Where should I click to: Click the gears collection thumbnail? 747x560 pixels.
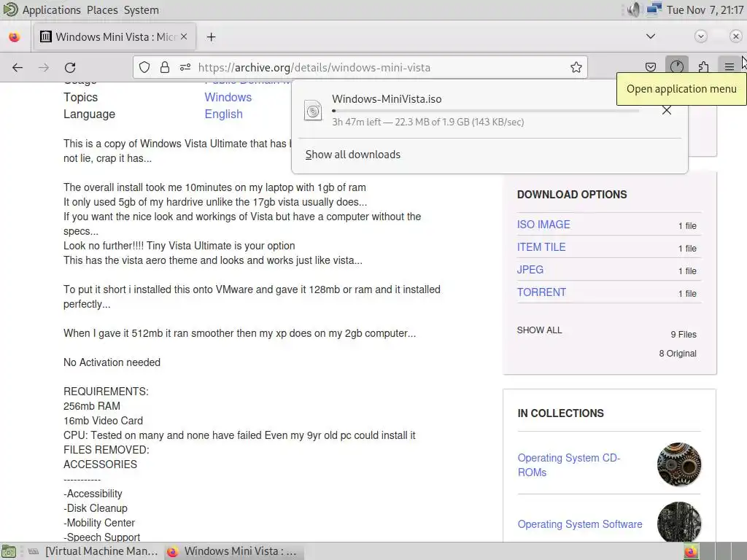click(679, 464)
